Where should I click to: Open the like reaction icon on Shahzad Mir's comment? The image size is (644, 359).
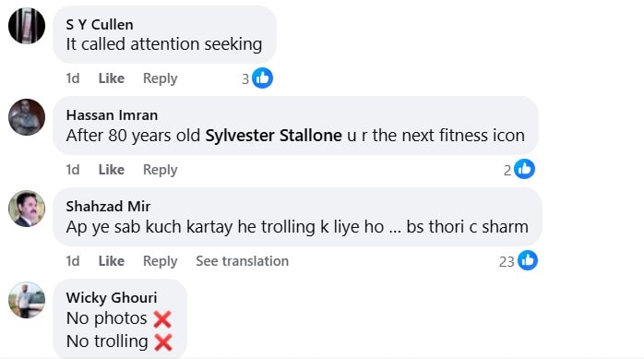point(528,260)
